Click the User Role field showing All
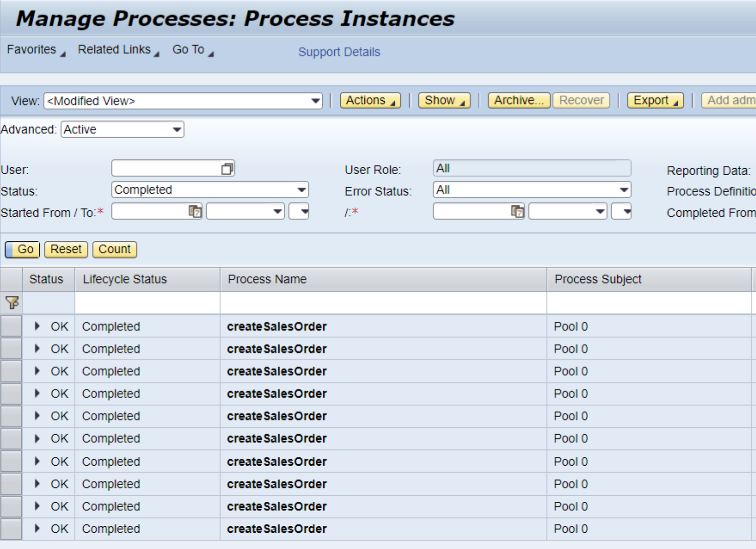The height and width of the screenshot is (549, 756). (532, 168)
